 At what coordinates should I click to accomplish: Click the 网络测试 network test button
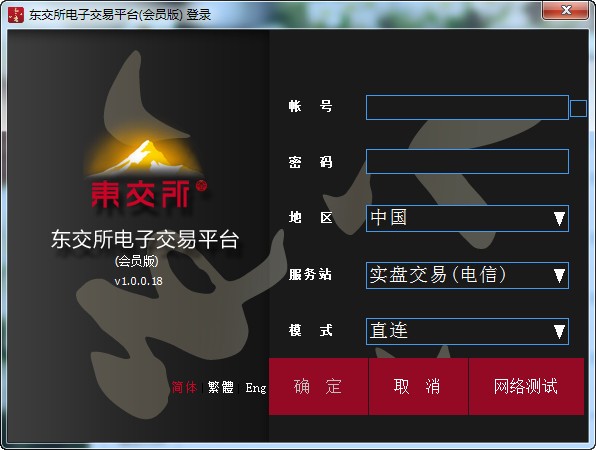526,387
